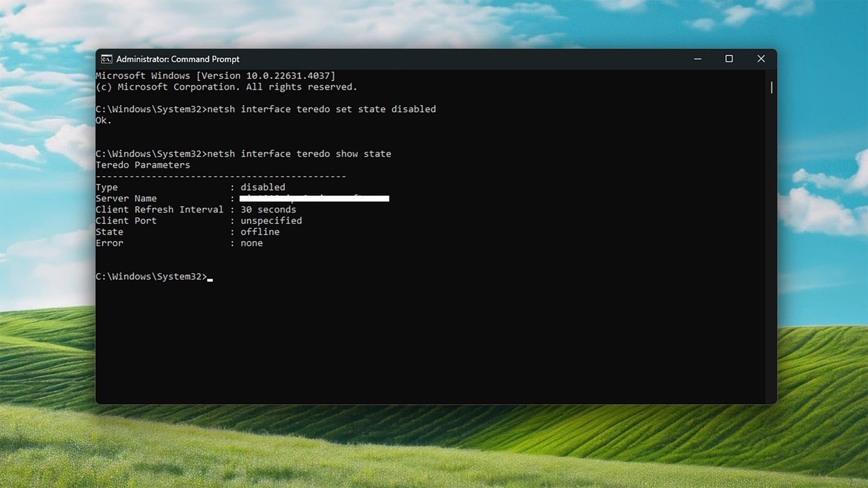This screenshot has height=488, width=868.
Task: Click the 'disabled' value beside Type
Action: [x=263, y=187]
